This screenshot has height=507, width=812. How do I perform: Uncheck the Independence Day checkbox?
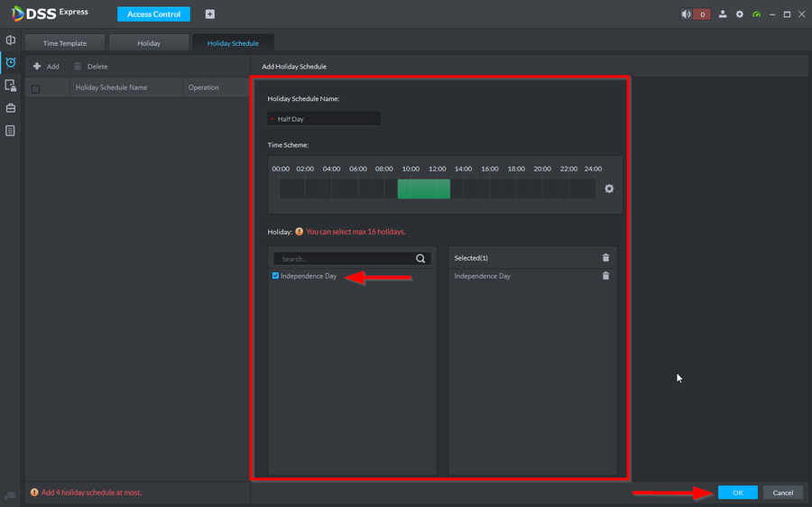pyautogui.click(x=275, y=275)
